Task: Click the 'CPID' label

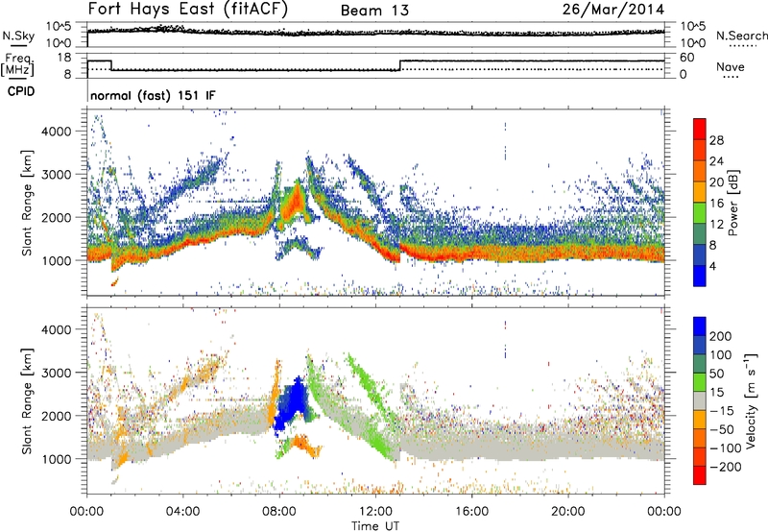Action: (21, 91)
